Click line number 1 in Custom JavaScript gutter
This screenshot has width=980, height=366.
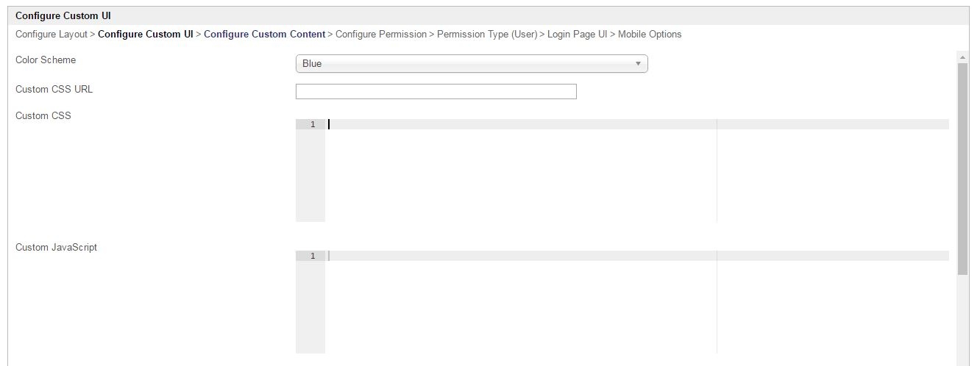click(x=312, y=256)
